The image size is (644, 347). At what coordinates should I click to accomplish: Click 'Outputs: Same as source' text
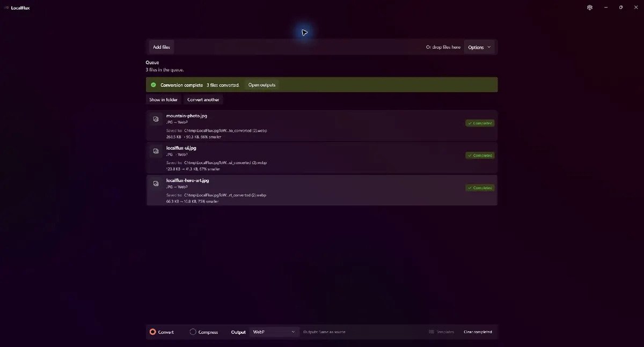coord(324,332)
